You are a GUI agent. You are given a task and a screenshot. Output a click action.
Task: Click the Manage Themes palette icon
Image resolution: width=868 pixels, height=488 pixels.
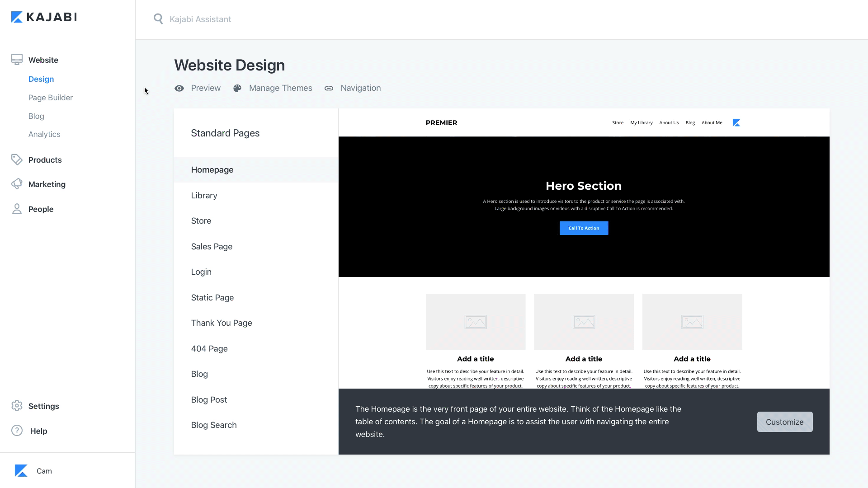pyautogui.click(x=237, y=88)
